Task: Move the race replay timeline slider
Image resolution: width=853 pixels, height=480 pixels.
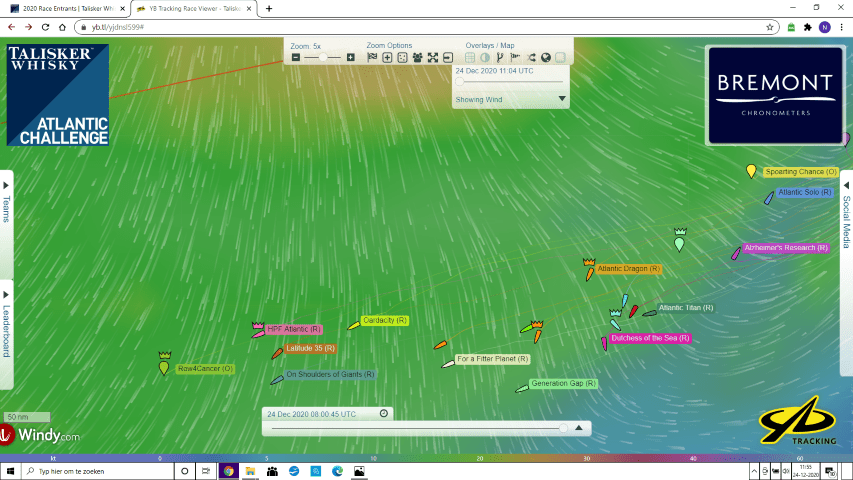Action: point(563,428)
